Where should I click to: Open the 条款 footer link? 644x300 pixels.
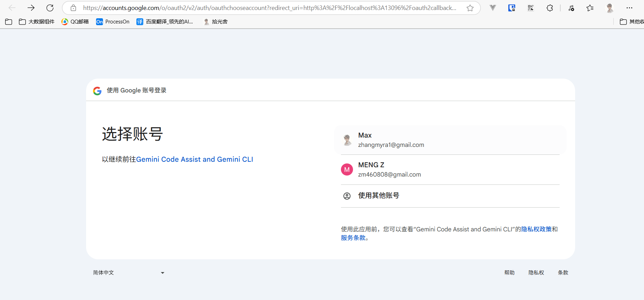pos(563,273)
